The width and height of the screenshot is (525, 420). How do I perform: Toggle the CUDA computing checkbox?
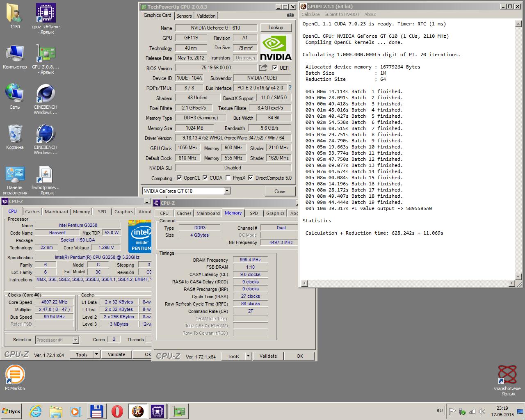pos(205,178)
